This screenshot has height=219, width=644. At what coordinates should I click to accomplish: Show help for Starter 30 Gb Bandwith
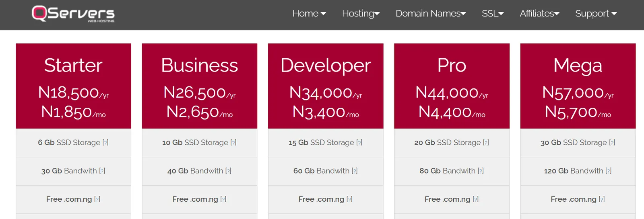point(102,171)
